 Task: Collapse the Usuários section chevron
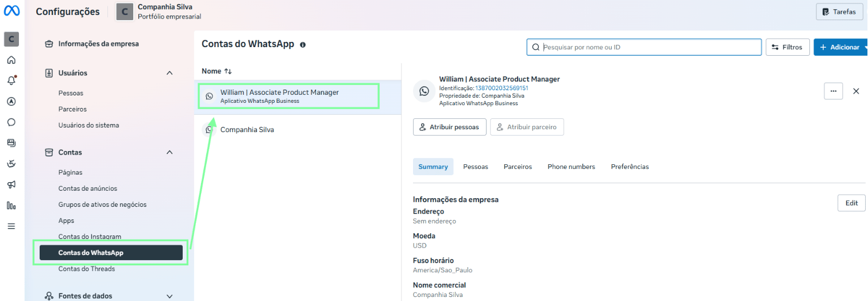tap(169, 73)
